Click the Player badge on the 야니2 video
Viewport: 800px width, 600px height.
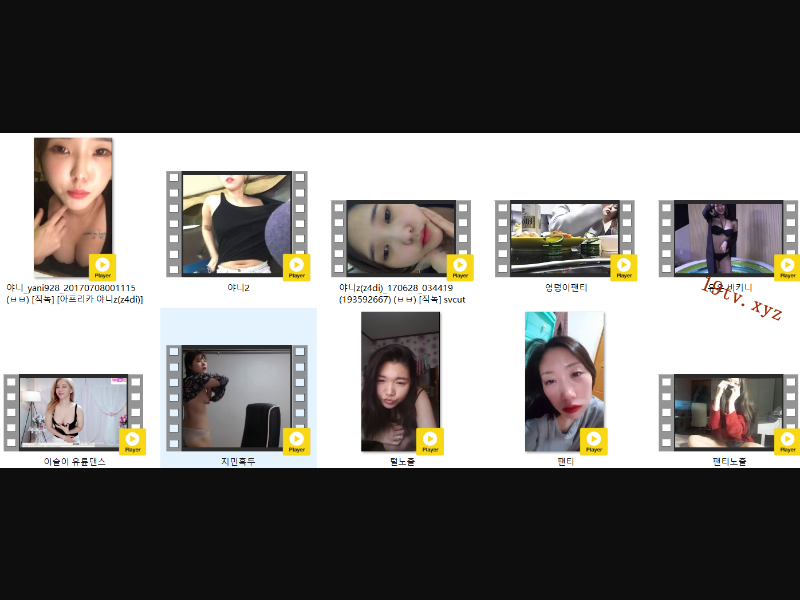(x=296, y=267)
